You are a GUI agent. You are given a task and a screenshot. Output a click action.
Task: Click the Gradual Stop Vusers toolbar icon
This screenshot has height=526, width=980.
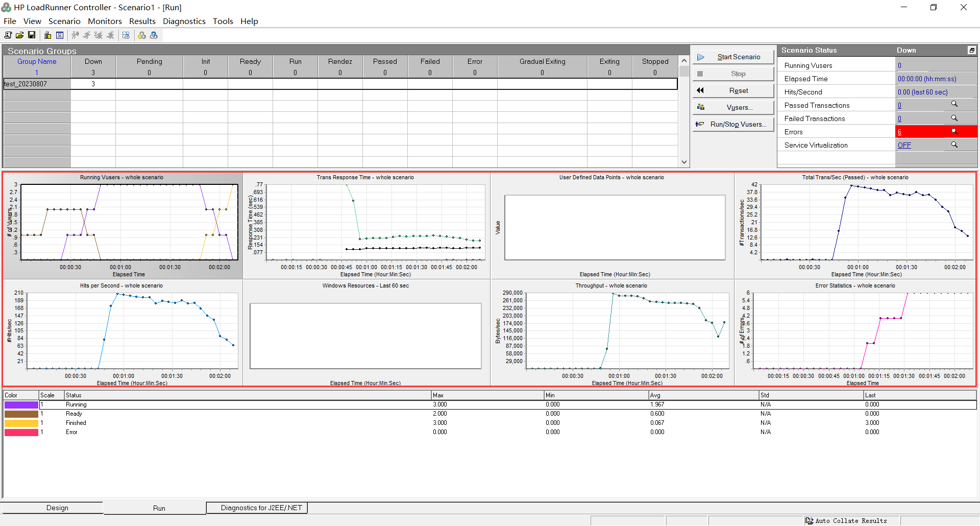pos(99,35)
